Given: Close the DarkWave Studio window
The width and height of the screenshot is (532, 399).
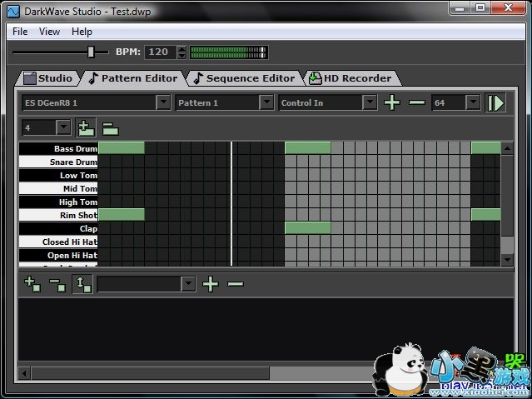Looking at the screenshot, I should (508, 7).
